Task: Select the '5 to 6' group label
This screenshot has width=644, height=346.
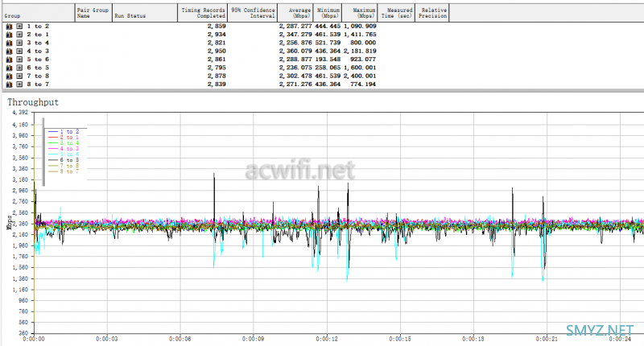Action: (x=38, y=60)
